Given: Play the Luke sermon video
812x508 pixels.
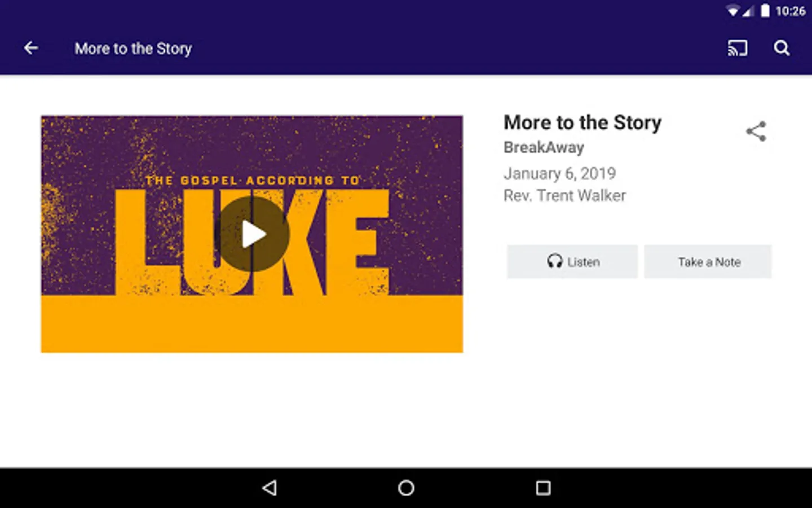Looking at the screenshot, I should (x=254, y=234).
